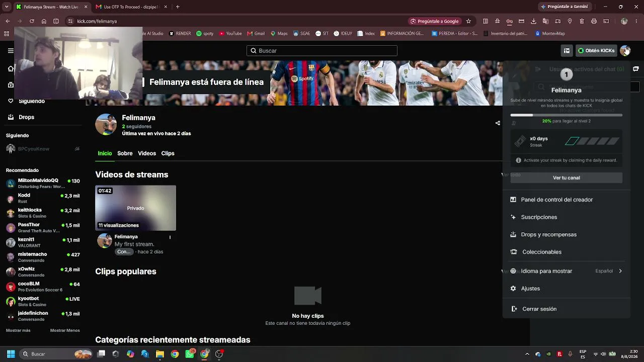This screenshot has width=644, height=362.
Task: Click the Con... category tag under My first stream
Action: (124, 252)
